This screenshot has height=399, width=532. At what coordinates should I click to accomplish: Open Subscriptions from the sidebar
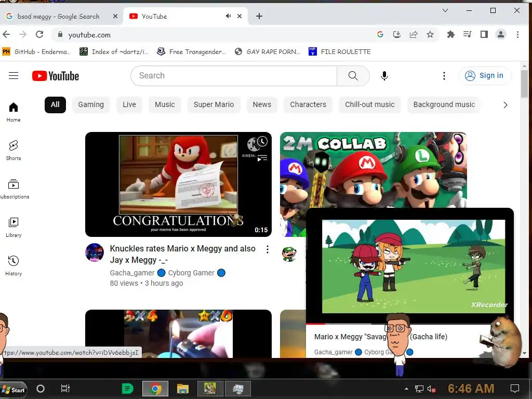[x=14, y=189]
